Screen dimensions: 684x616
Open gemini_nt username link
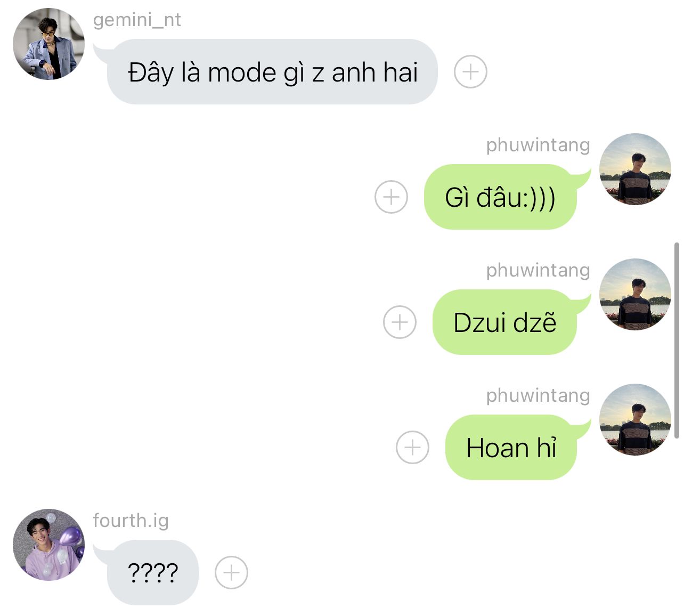(137, 20)
